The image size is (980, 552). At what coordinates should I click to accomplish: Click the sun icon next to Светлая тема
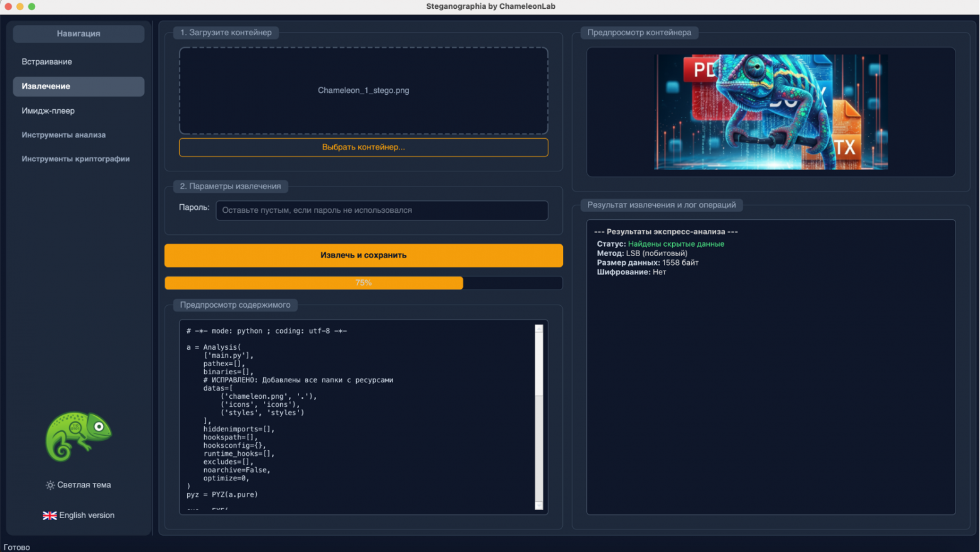pos(50,485)
